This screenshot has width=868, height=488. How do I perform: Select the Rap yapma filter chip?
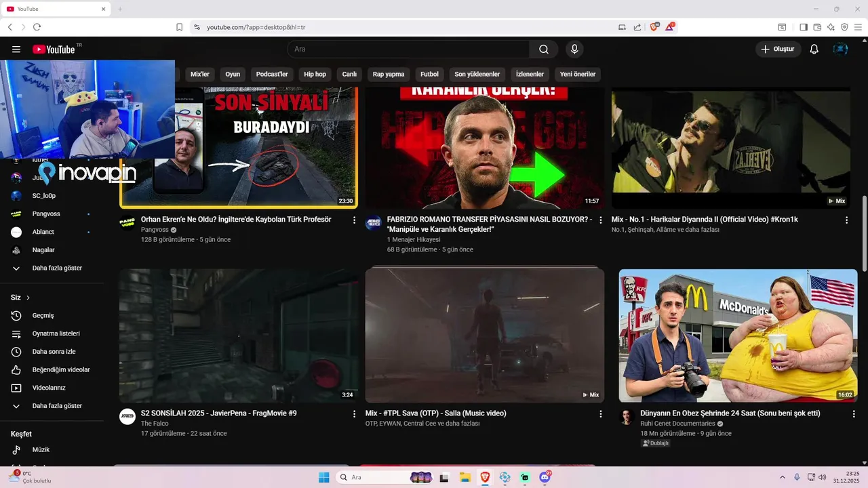tap(389, 74)
